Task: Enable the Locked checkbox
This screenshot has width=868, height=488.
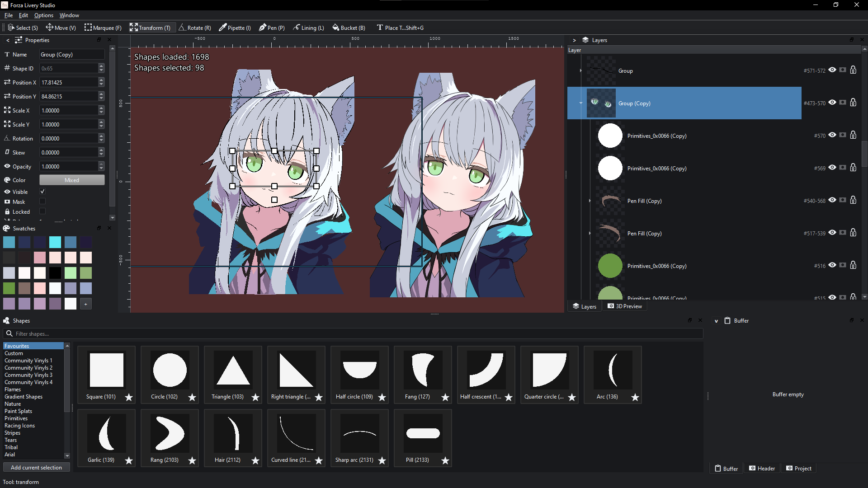Action: (x=42, y=211)
